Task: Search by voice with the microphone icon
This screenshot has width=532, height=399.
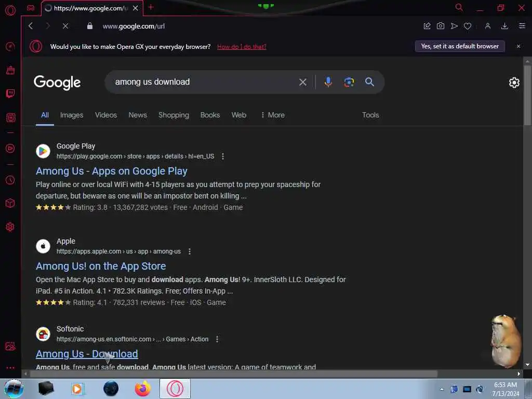Action: point(328,82)
